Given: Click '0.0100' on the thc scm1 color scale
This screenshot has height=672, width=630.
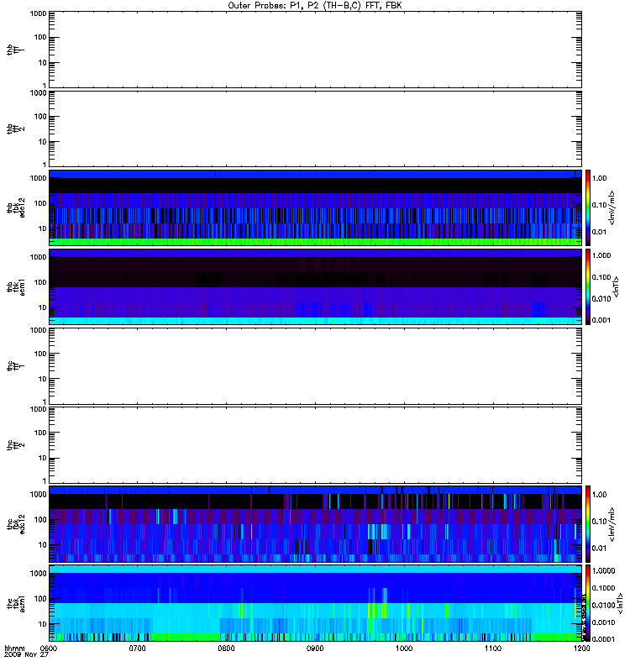Looking at the screenshot, I should 603,605.
